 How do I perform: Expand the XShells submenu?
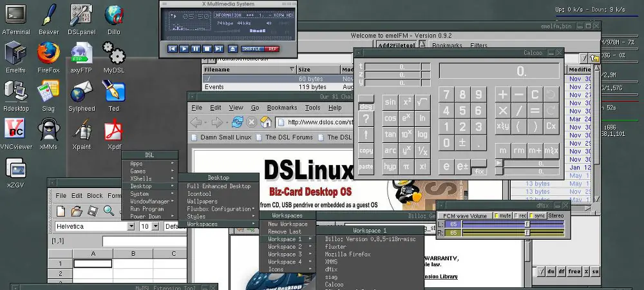point(150,179)
